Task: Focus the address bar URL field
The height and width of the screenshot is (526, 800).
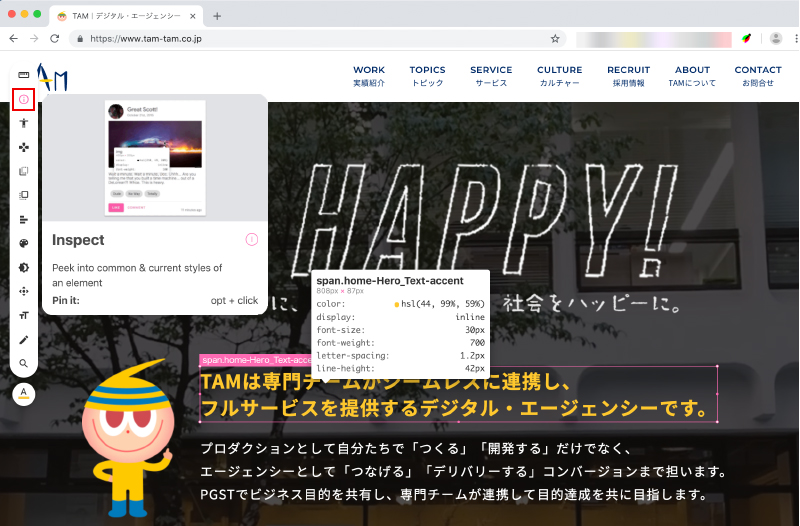Action: pyautogui.click(x=316, y=39)
